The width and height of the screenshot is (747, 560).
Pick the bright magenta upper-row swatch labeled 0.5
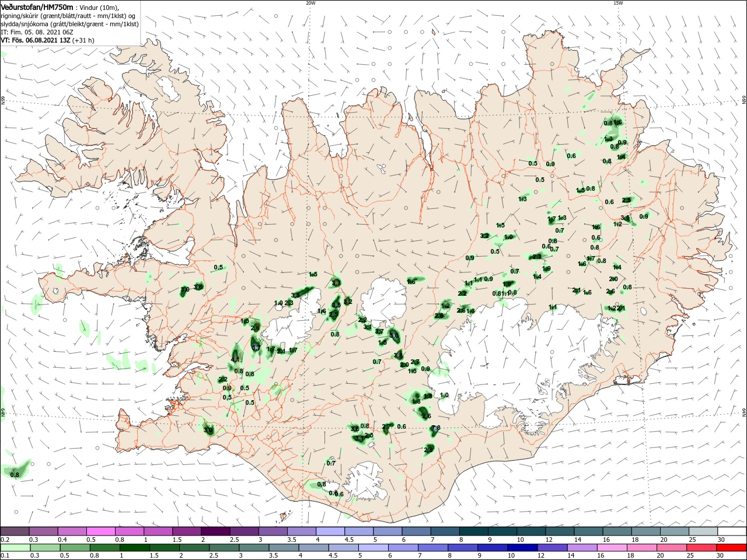(100, 531)
